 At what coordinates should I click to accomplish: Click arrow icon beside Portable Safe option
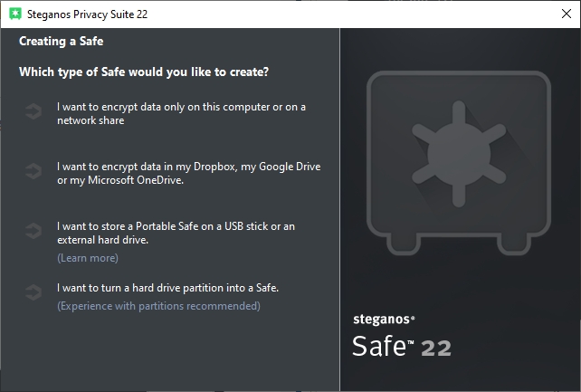(x=33, y=232)
